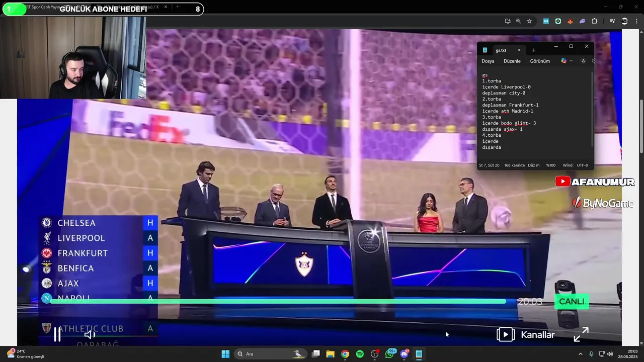
Task: Click the taskbar Ara search box
Action: pos(272,354)
